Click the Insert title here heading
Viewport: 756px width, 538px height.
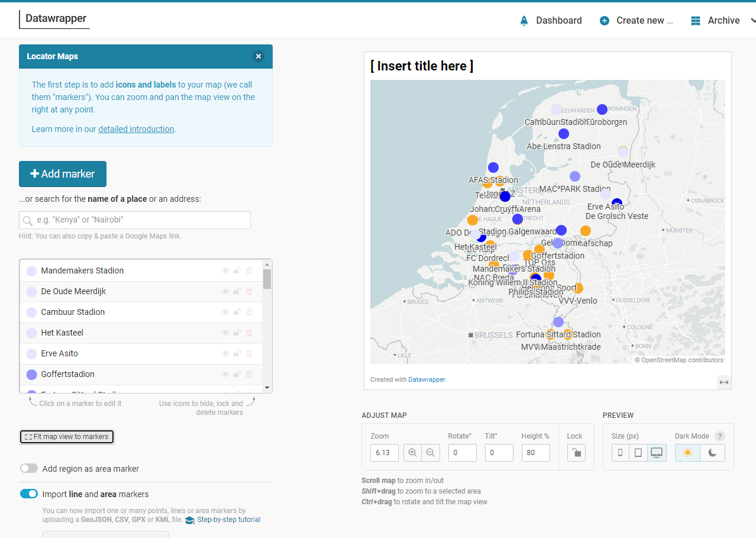422,66
